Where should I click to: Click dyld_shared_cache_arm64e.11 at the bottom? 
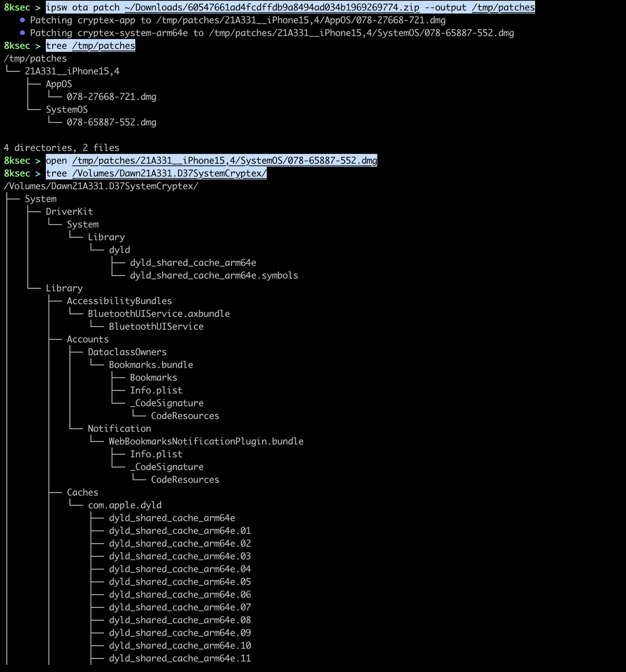pyautogui.click(x=179, y=658)
